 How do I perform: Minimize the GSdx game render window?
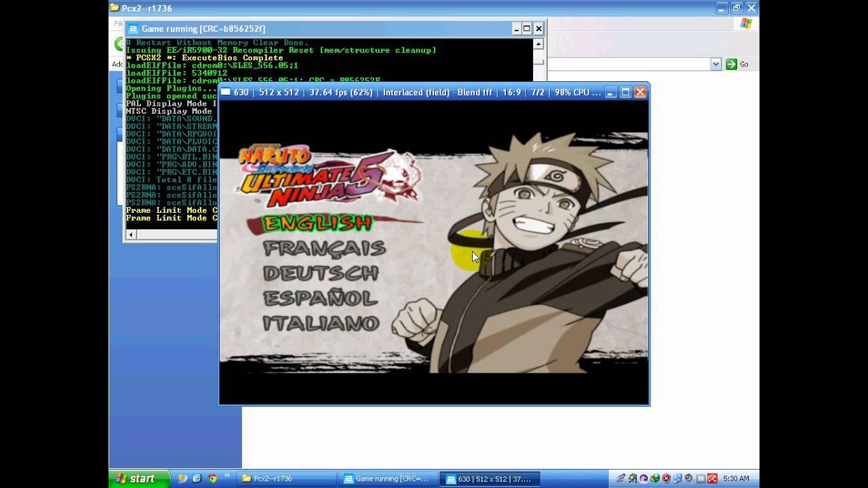(x=610, y=92)
